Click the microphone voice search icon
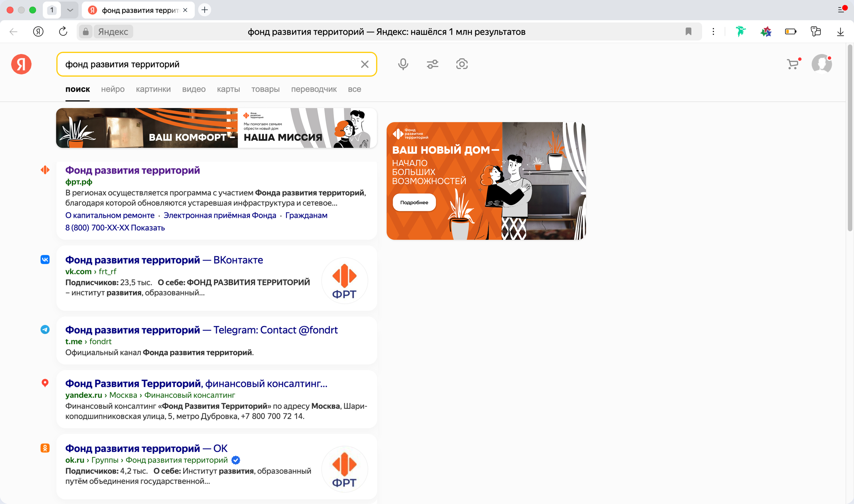The width and height of the screenshot is (854, 504). coord(403,64)
